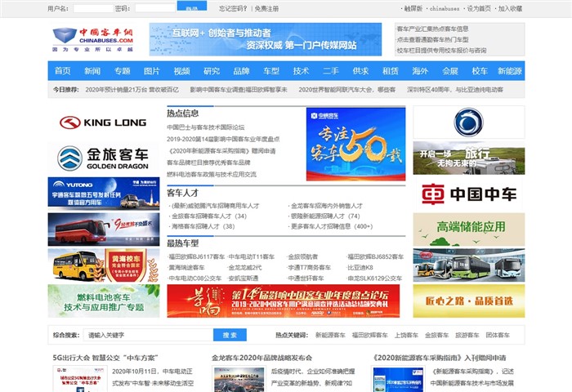
Task: Open the Golden Dragon 金旅客车 logo banner
Action: [104, 158]
